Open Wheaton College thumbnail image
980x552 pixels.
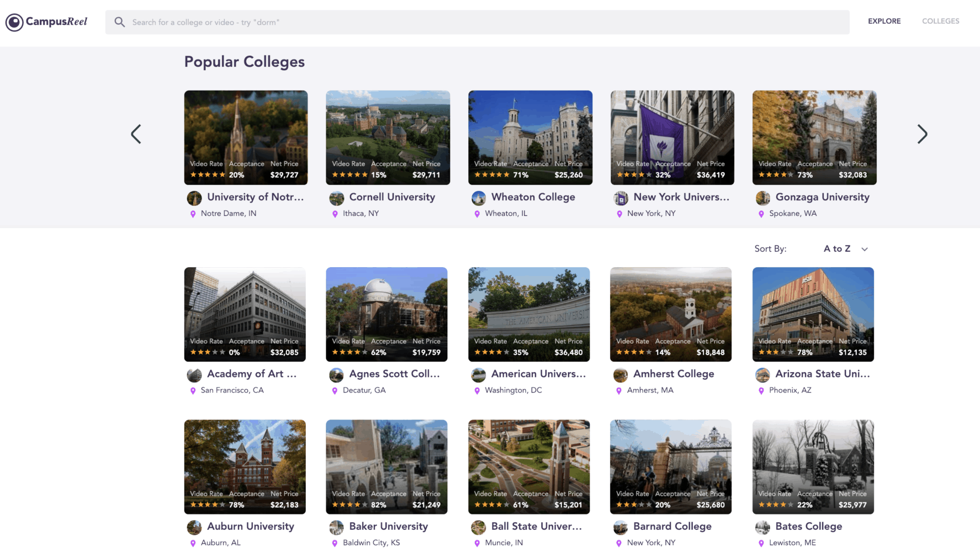530,137
